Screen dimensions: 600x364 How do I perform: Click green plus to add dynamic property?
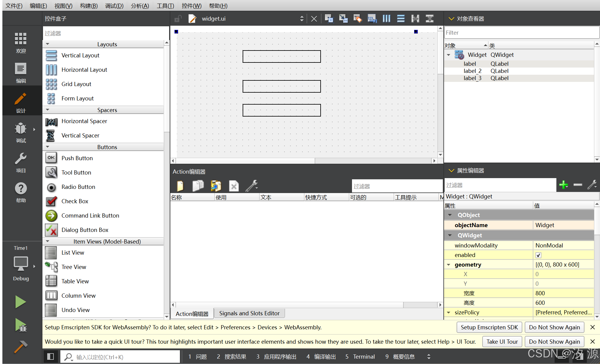563,185
